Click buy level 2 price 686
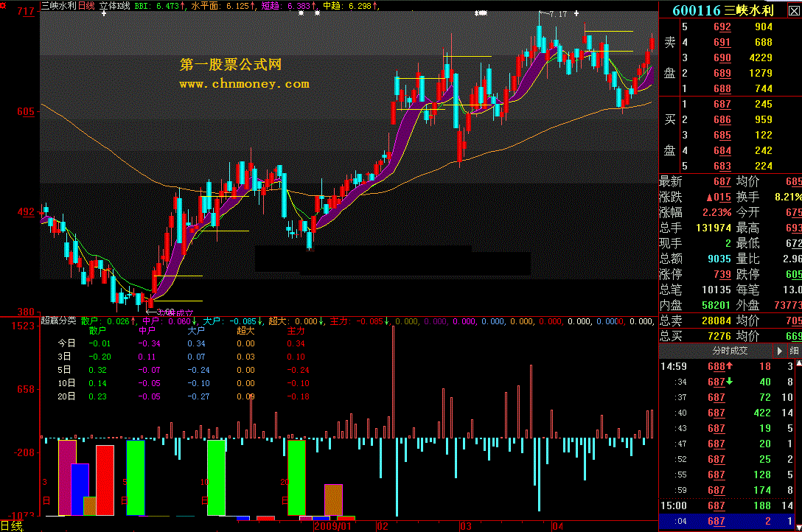This screenshot has width=802, height=532. point(722,119)
